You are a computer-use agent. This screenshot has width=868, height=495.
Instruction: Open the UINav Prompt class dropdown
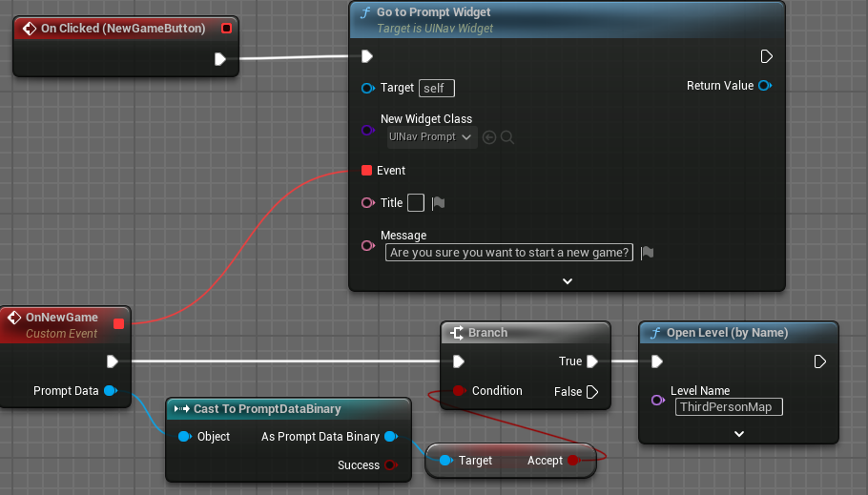click(x=431, y=136)
